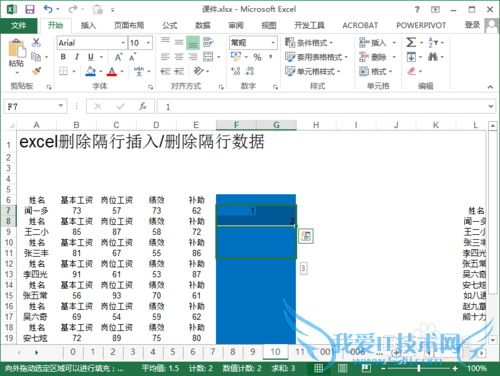Click the Paste clipboard icon

click(17, 49)
